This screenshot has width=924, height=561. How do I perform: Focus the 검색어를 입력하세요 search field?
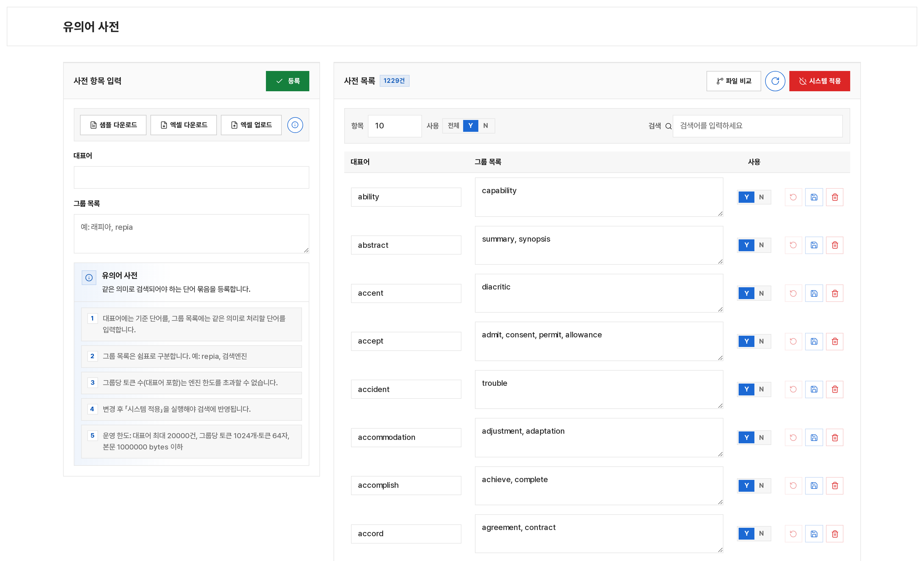pyautogui.click(x=758, y=126)
